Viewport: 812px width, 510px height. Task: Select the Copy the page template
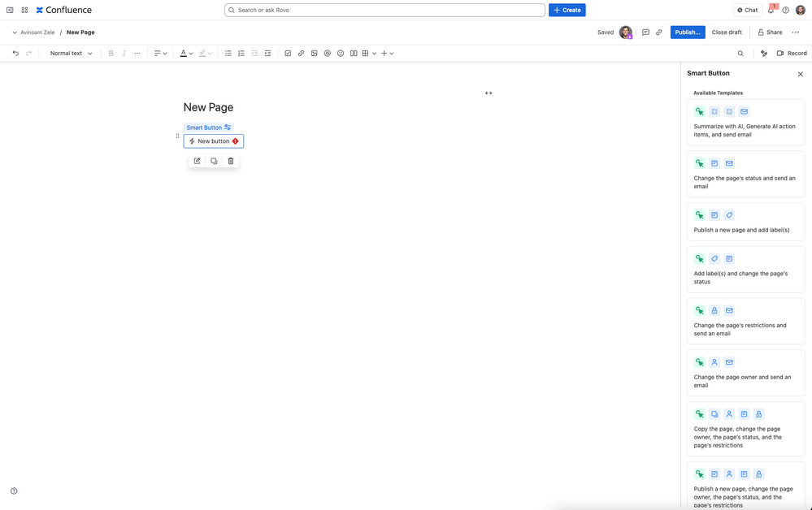[745, 429]
